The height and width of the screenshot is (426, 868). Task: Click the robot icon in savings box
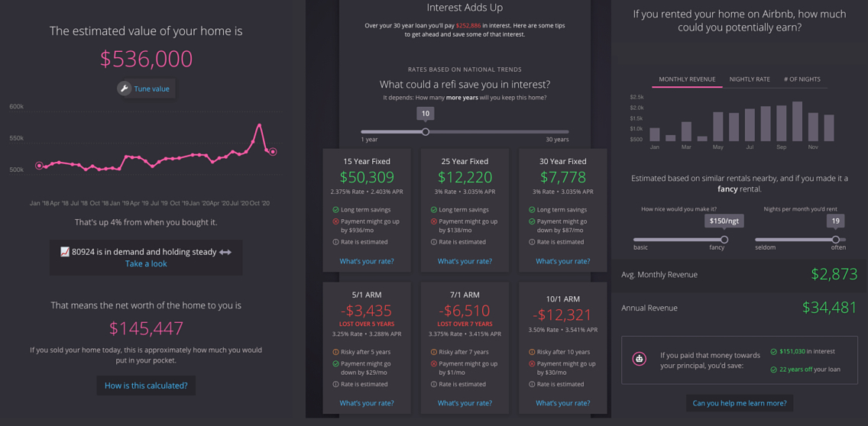point(640,359)
